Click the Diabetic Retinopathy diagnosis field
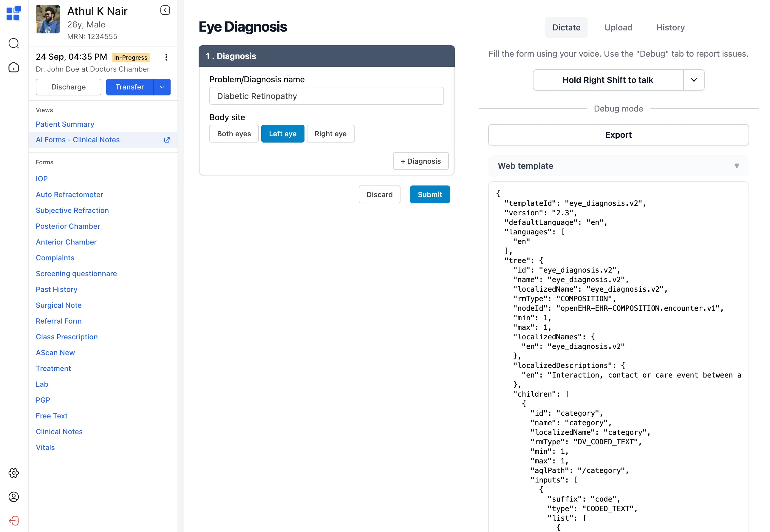This screenshot has width=770, height=532. coord(326,96)
